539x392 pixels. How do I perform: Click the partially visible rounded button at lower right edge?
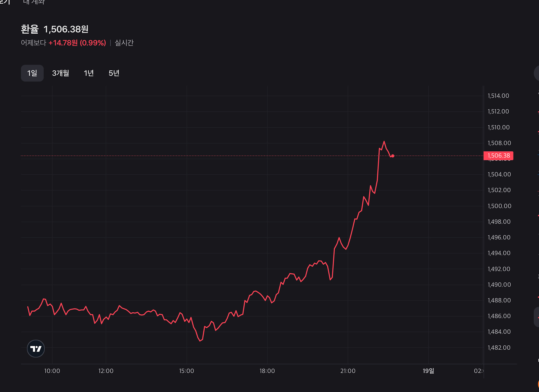tap(536, 317)
